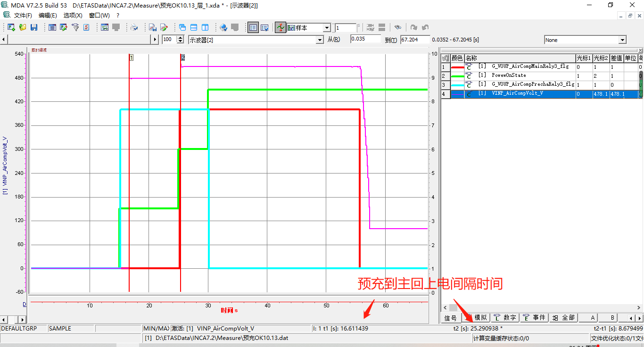Toggle the cursor measurement mode button
The image size is (644, 347).
pyautogui.click(x=281, y=27)
